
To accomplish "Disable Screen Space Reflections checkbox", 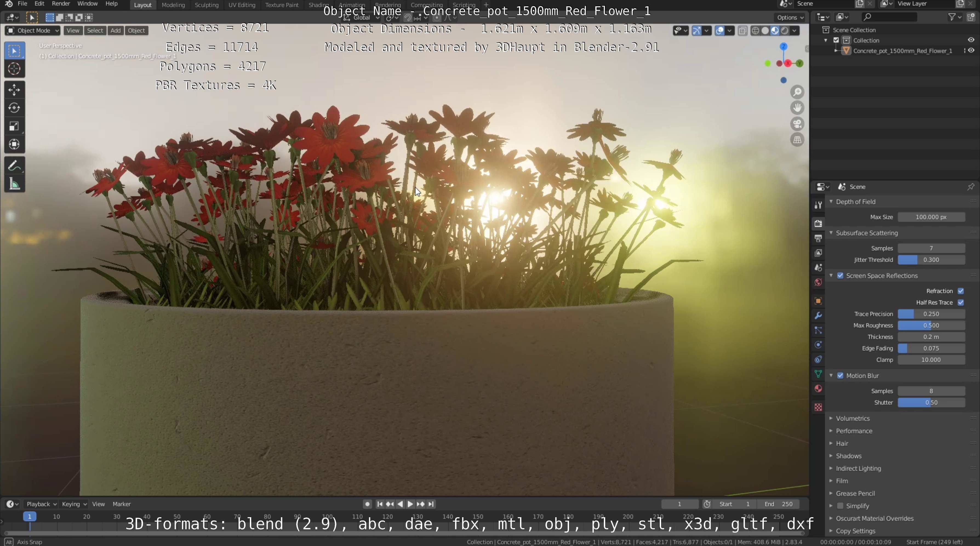I will pos(840,276).
